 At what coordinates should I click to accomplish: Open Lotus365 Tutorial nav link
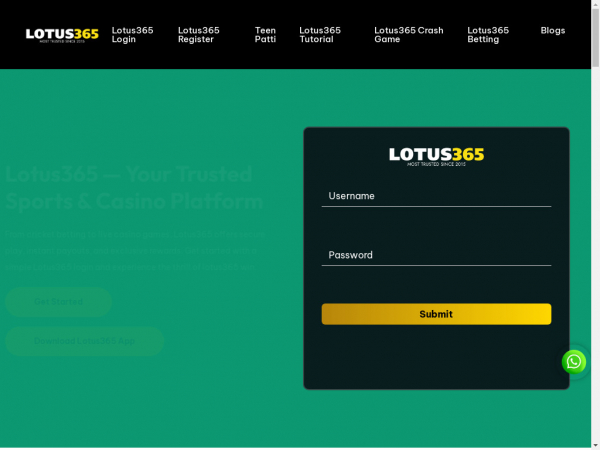point(320,35)
